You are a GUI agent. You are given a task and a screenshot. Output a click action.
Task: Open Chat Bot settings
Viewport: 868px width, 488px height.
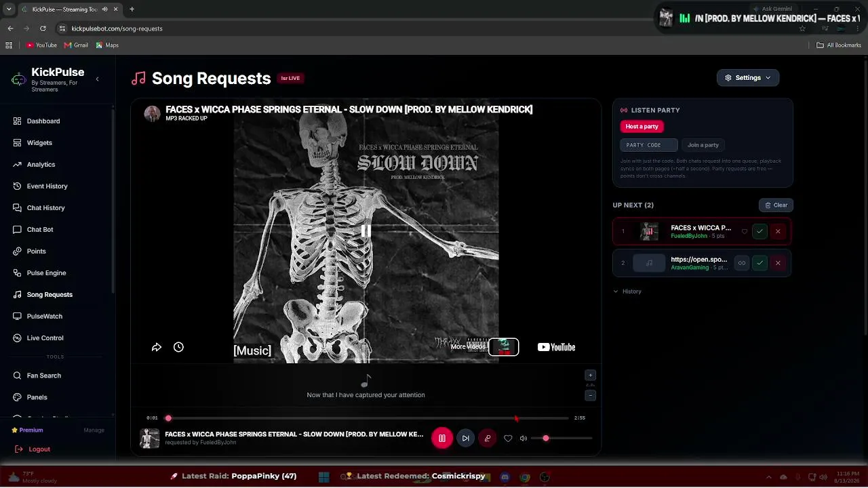40,230
